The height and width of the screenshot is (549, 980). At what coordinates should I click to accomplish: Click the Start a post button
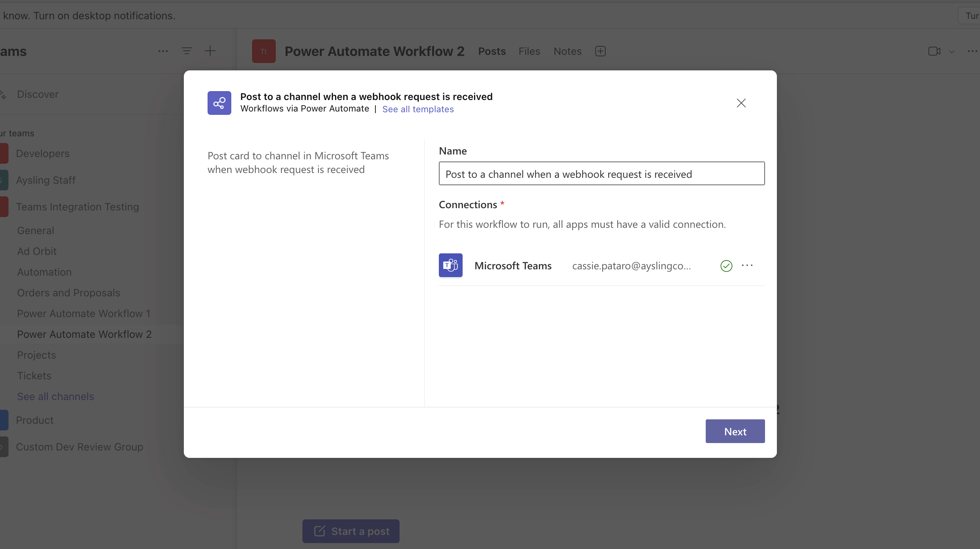click(351, 531)
